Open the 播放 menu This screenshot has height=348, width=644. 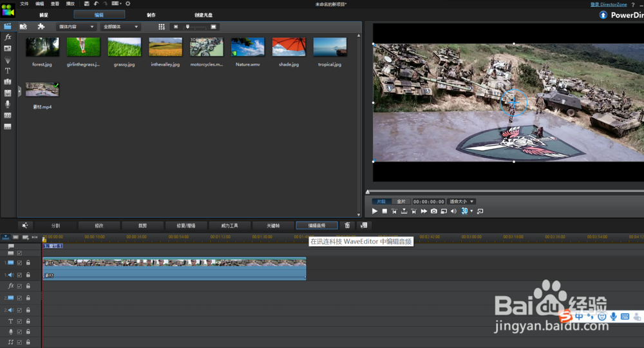point(70,4)
